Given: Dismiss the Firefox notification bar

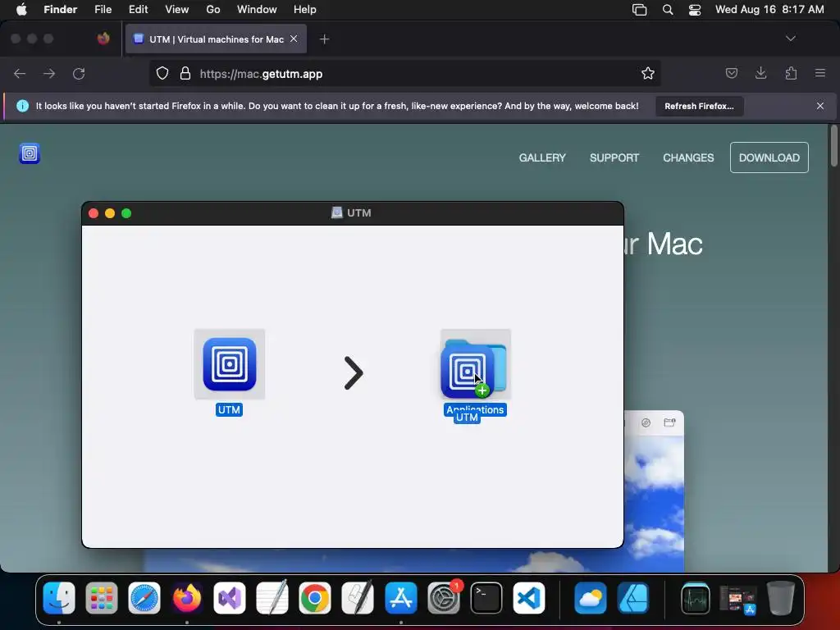Looking at the screenshot, I should pyautogui.click(x=819, y=106).
